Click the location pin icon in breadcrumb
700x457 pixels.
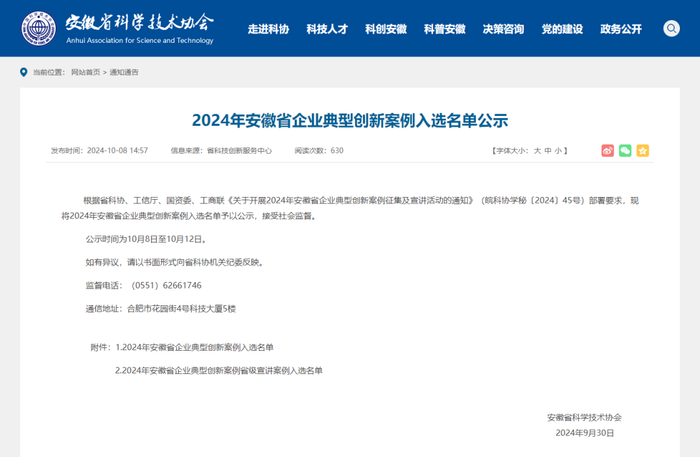pos(24,72)
